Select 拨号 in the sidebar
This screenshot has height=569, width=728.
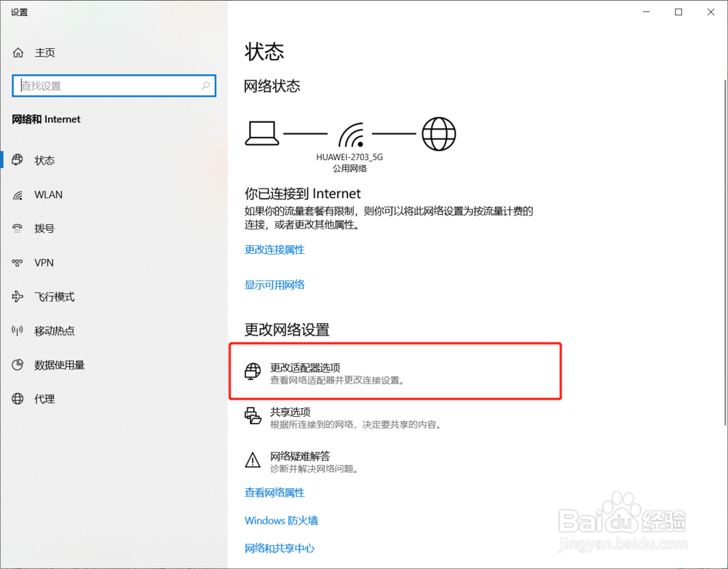114,228
